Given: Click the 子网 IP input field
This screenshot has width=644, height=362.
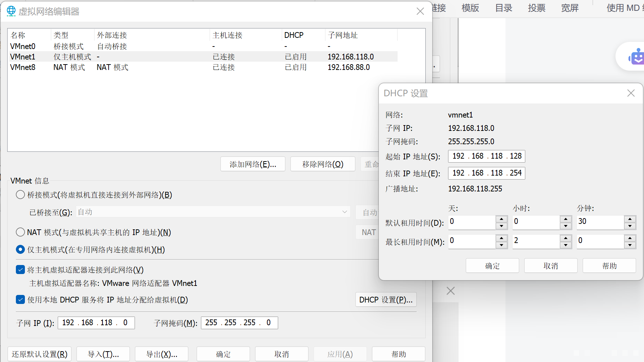Looking at the screenshot, I should (x=96, y=323).
